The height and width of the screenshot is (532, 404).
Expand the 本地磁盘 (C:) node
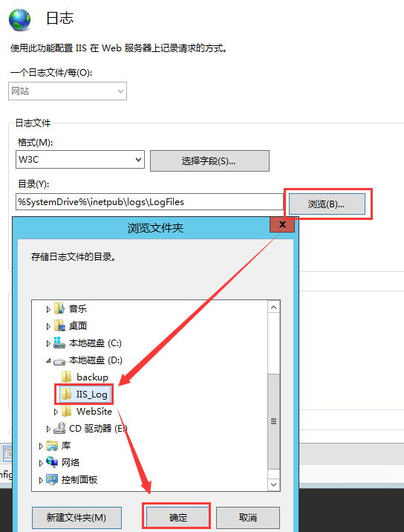coord(48,343)
